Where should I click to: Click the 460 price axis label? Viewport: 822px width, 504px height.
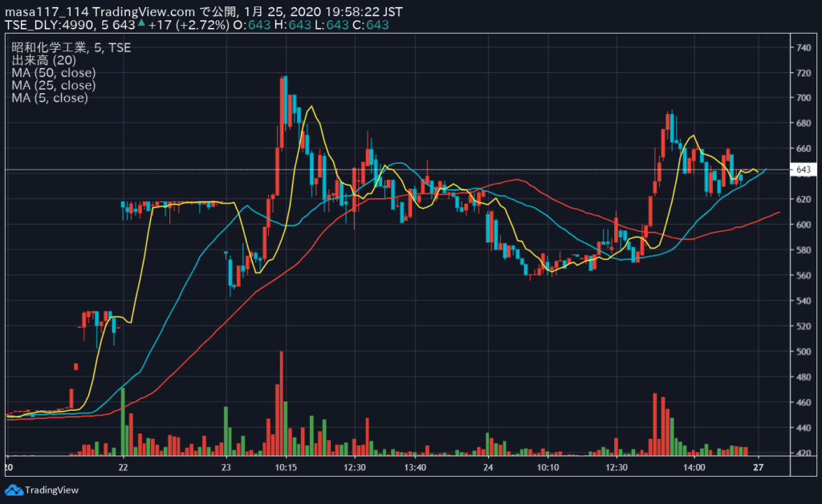click(x=803, y=402)
